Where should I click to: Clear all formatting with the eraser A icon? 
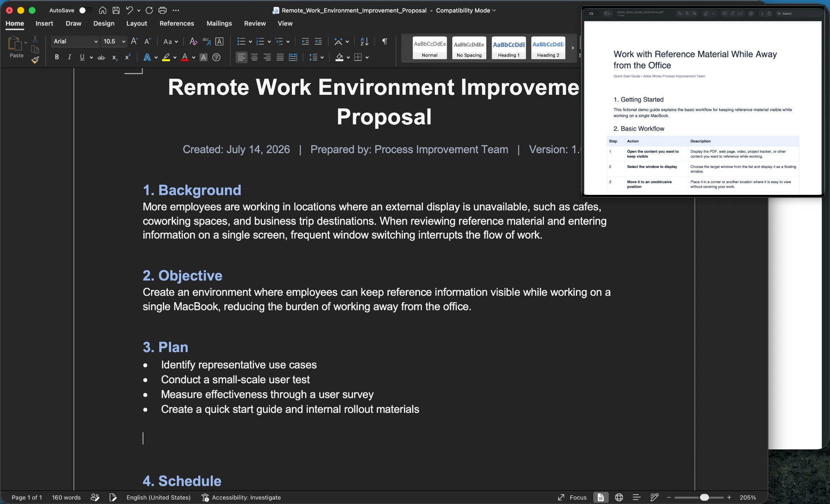coord(193,41)
